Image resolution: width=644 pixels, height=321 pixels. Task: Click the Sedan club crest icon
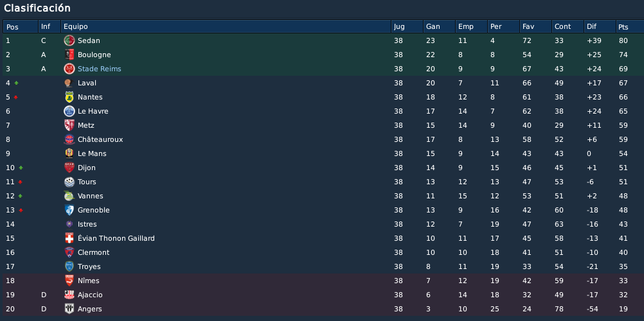pyautogui.click(x=69, y=40)
